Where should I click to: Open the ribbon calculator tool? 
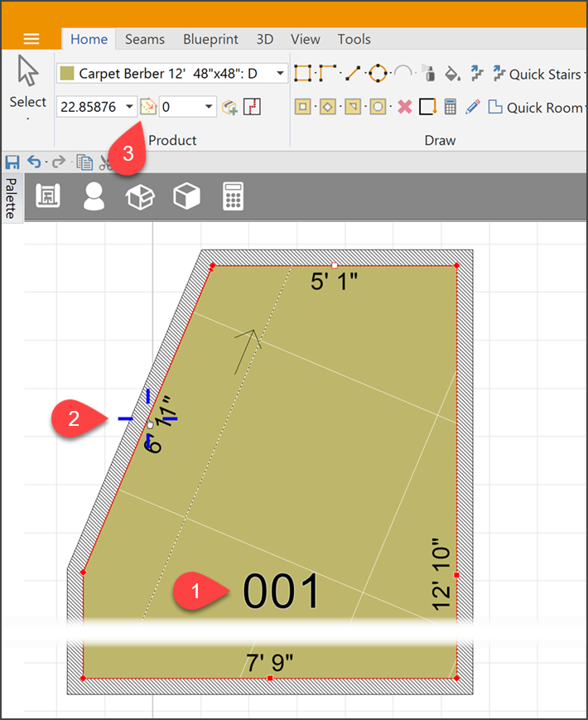pyautogui.click(x=451, y=107)
